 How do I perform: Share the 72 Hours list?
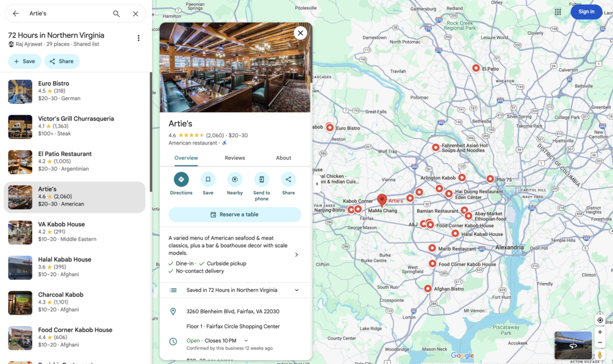(x=62, y=62)
